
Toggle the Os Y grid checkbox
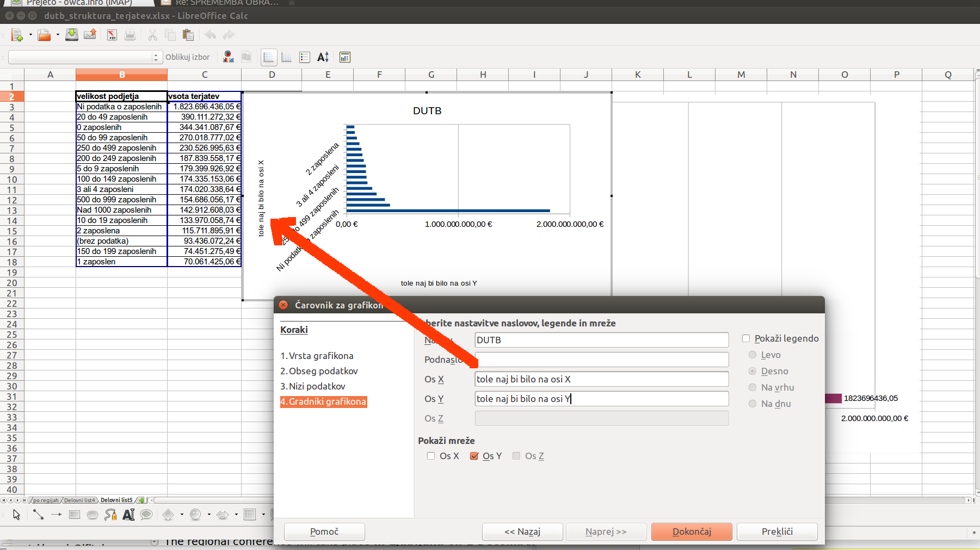[x=474, y=456]
